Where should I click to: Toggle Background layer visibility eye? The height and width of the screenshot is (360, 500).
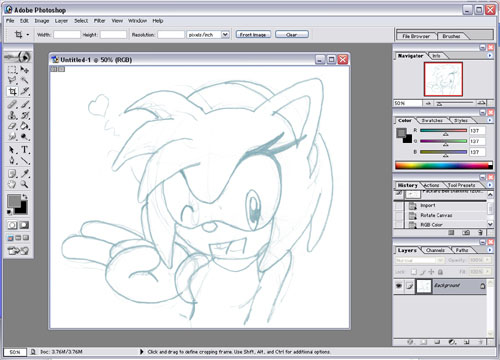(x=399, y=286)
